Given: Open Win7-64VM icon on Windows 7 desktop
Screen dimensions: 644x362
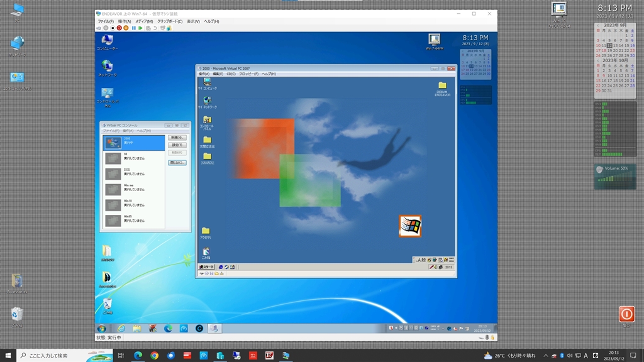Looking at the screenshot, I should click(434, 41).
